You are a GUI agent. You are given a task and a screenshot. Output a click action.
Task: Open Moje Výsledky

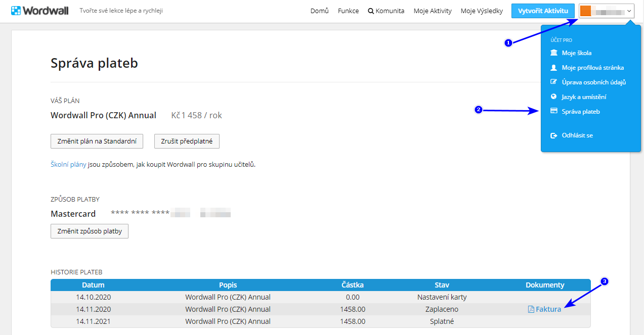(x=482, y=11)
